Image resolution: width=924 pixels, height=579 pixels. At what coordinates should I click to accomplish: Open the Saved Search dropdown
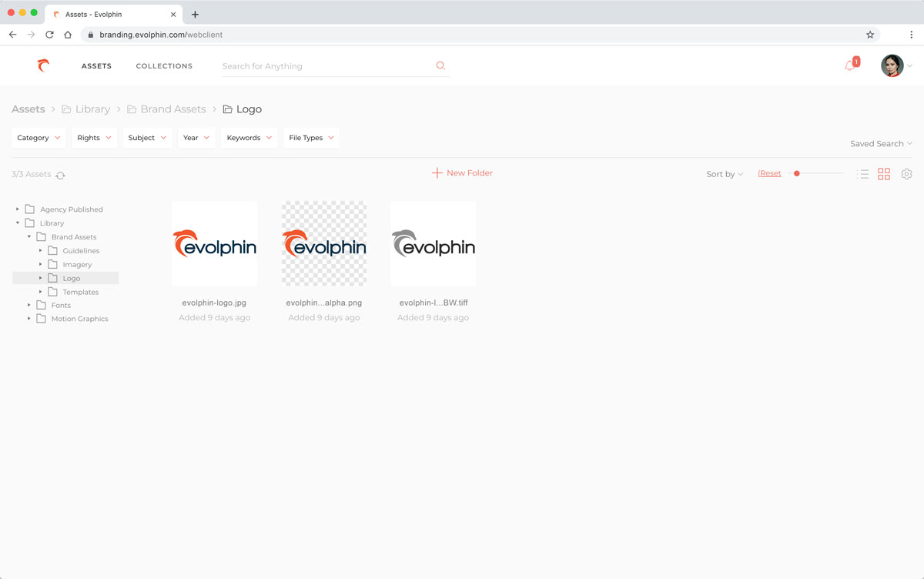(x=881, y=144)
